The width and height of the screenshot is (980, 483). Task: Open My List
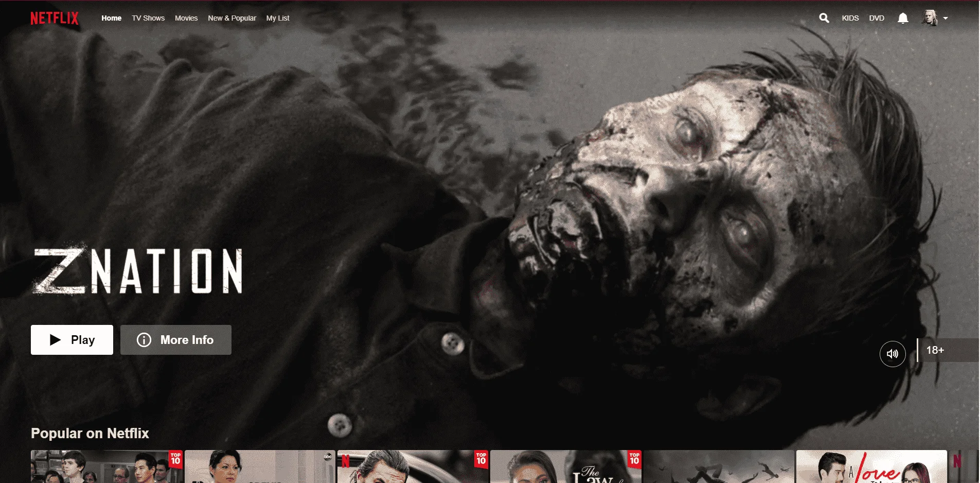click(x=278, y=18)
